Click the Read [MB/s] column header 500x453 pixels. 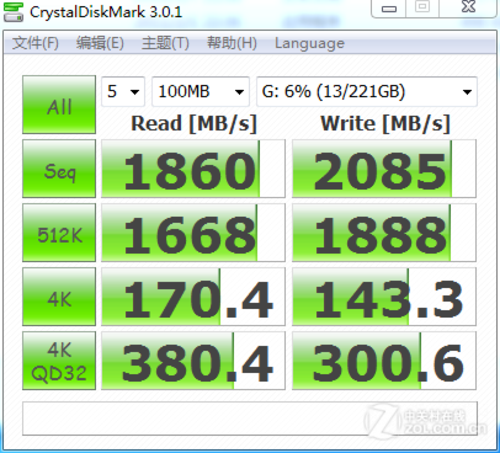(194, 124)
